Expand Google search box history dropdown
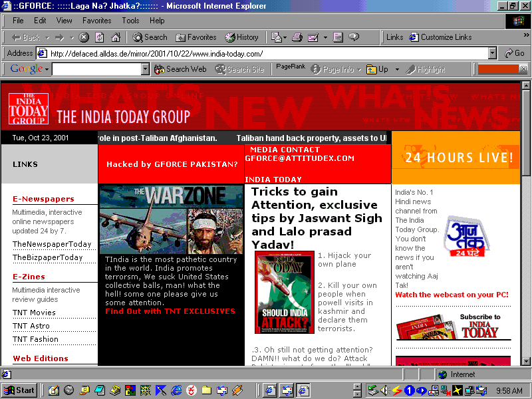 145,69
